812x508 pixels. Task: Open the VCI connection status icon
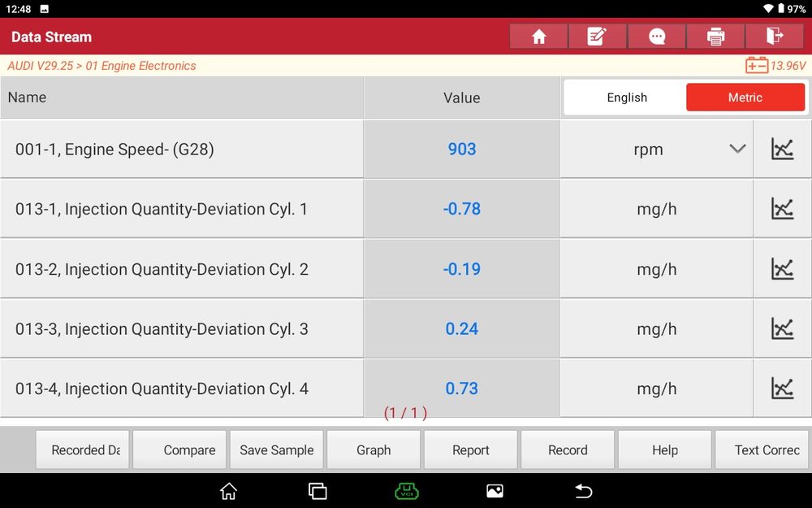(x=407, y=491)
